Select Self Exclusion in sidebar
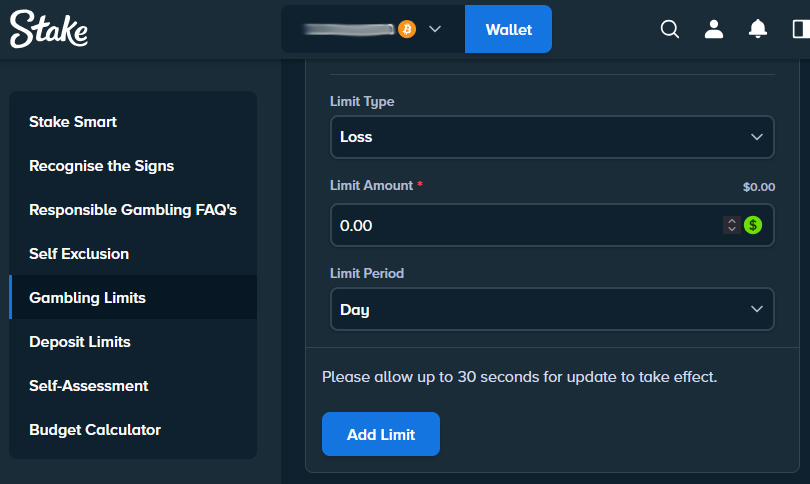 [79, 254]
